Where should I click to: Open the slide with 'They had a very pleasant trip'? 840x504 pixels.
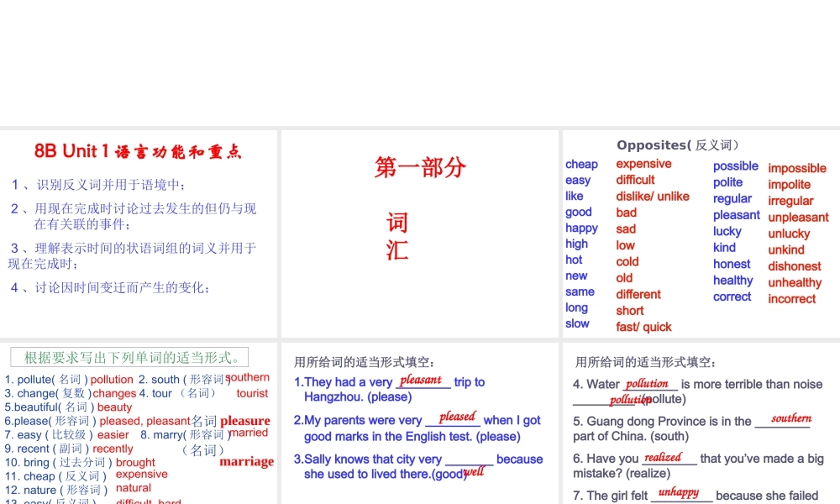pos(419,423)
